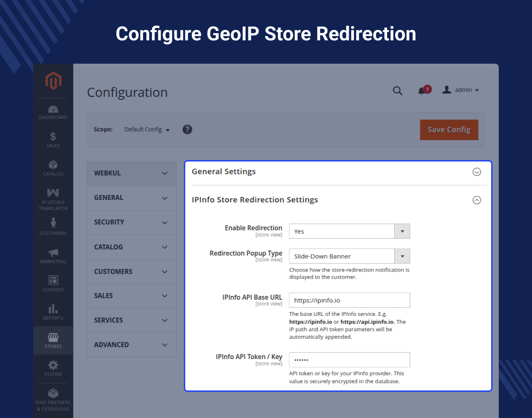
Task: Open the Reports bar chart icon
Action: 53,312
